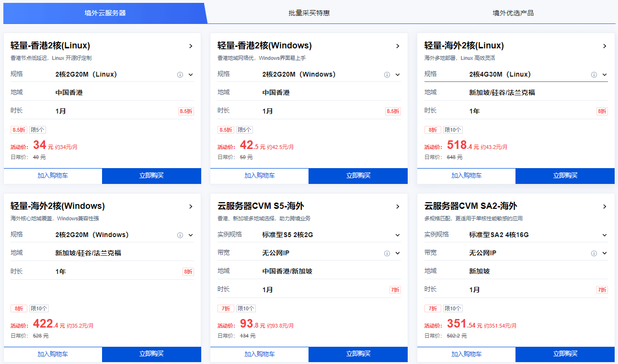Expand 实例规格 dropdown showing 标准型SA2 4核16G

pyautogui.click(x=605, y=235)
